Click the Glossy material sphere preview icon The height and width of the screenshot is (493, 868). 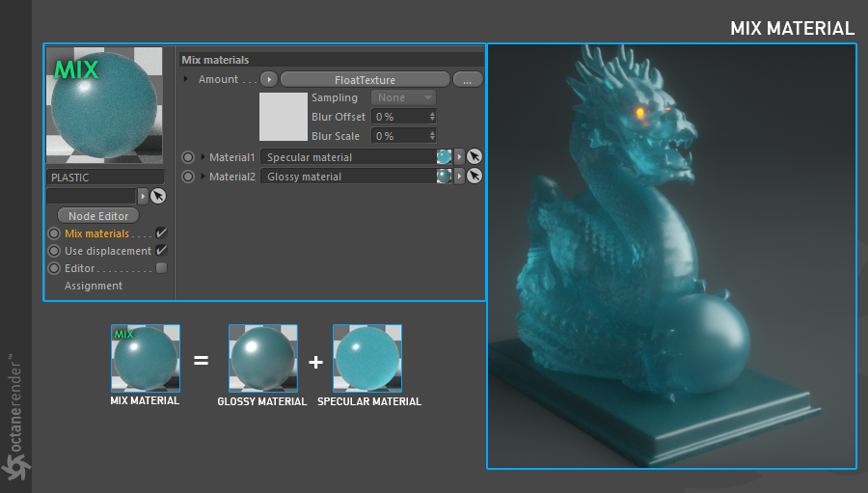pos(444,177)
